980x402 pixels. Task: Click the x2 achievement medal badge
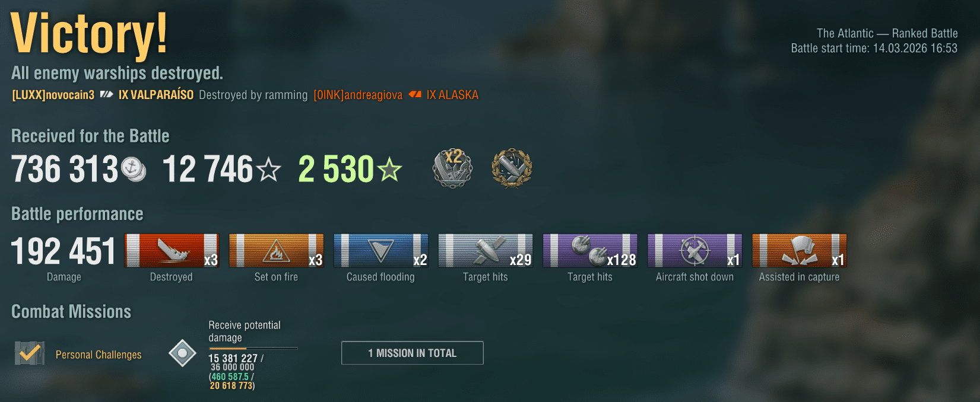tap(452, 168)
